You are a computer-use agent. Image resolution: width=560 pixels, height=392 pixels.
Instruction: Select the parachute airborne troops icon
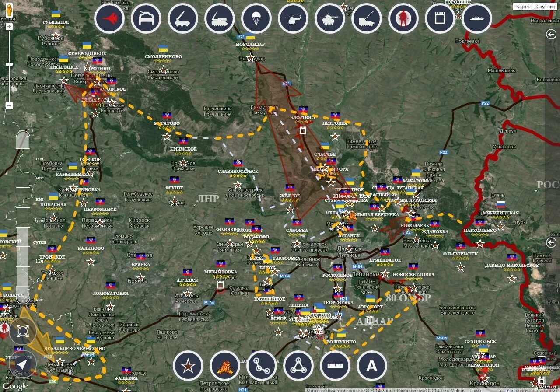tap(256, 18)
